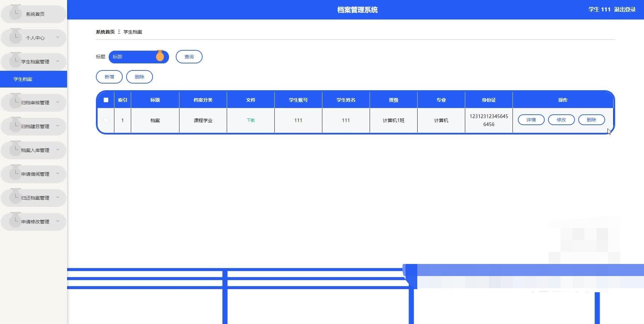The image size is (644, 324).
Task: Open 详情 for the 档案 row
Action: (531, 120)
